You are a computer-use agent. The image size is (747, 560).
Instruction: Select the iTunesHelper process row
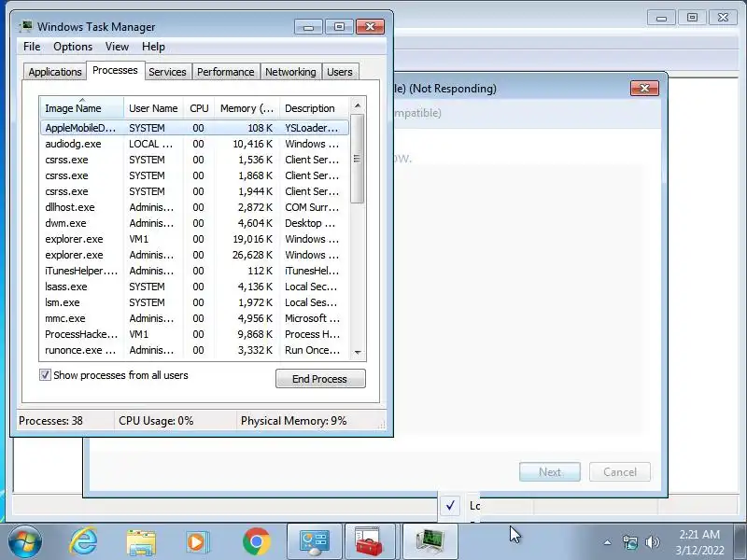(195, 271)
